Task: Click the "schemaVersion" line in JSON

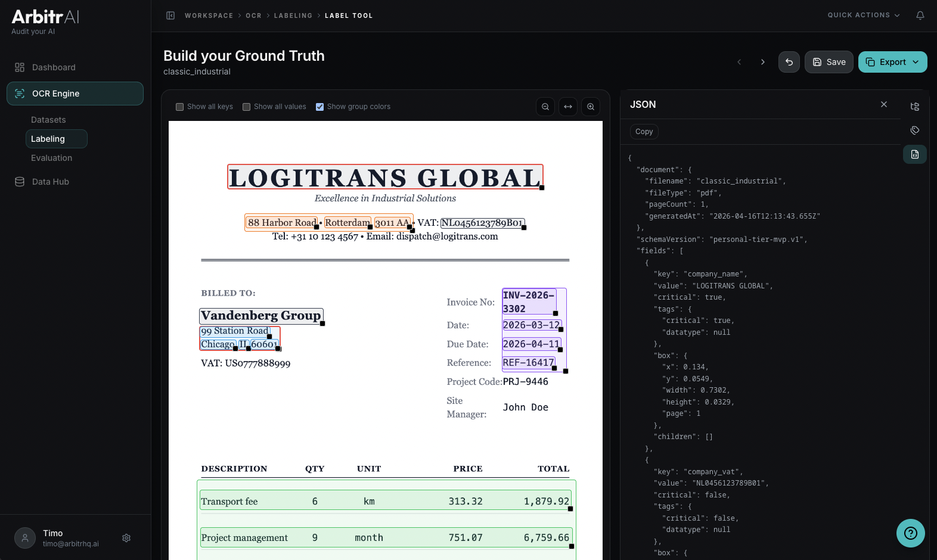Action: [722, 239]
